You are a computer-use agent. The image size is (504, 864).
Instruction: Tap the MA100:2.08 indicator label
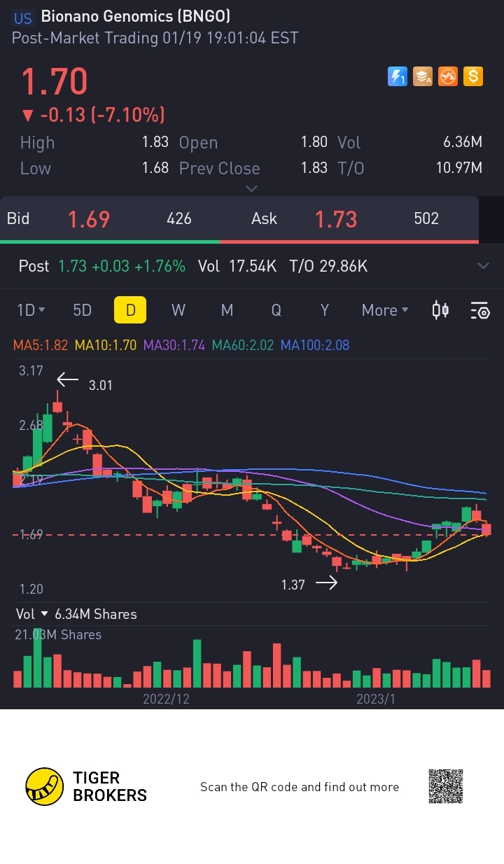click(x=315, y=344)
